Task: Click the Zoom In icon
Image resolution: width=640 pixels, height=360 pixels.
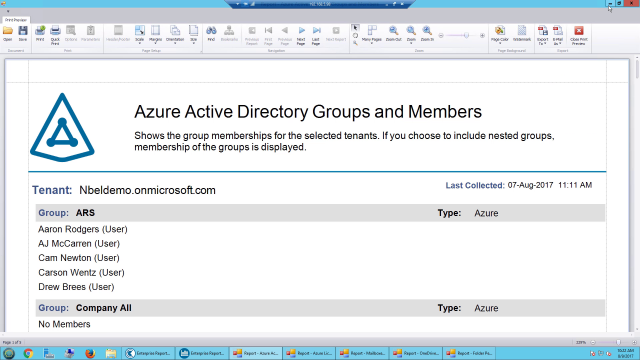Action: click(x=427, y=33)
